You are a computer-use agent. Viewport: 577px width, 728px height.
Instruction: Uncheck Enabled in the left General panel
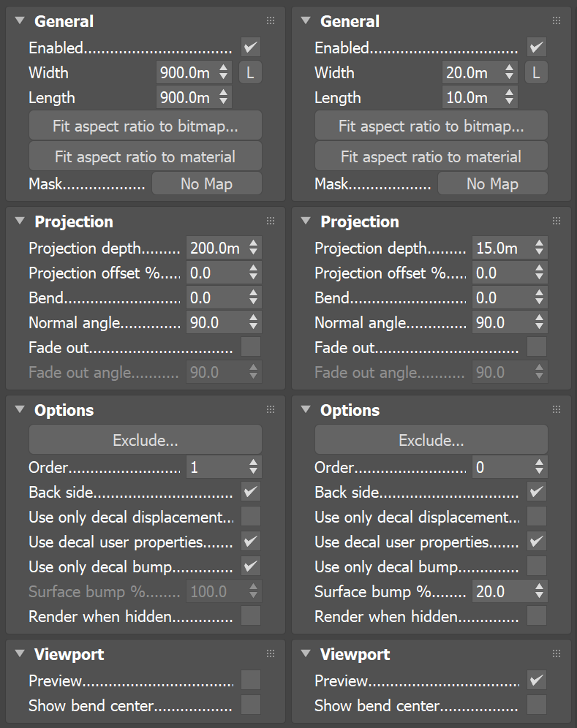click(251, 48)
